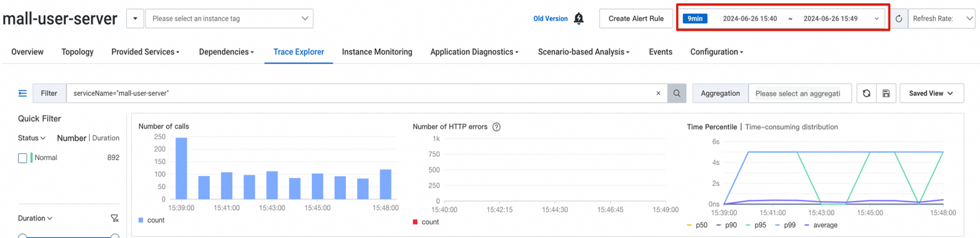Switch to Time-consuming distribution chart view

pos(791,127)
